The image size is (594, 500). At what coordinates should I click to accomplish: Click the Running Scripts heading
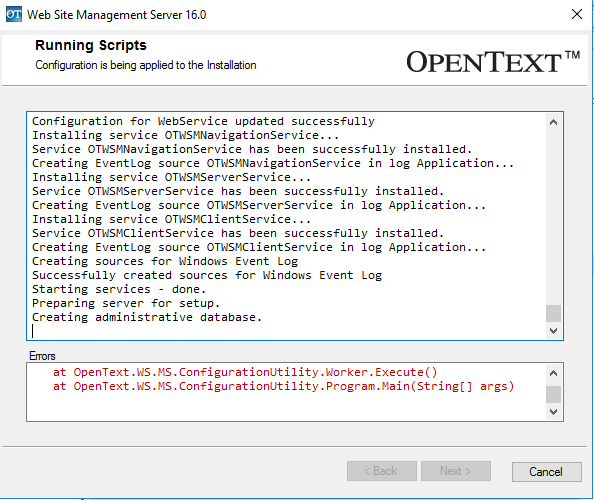(91, 45)
